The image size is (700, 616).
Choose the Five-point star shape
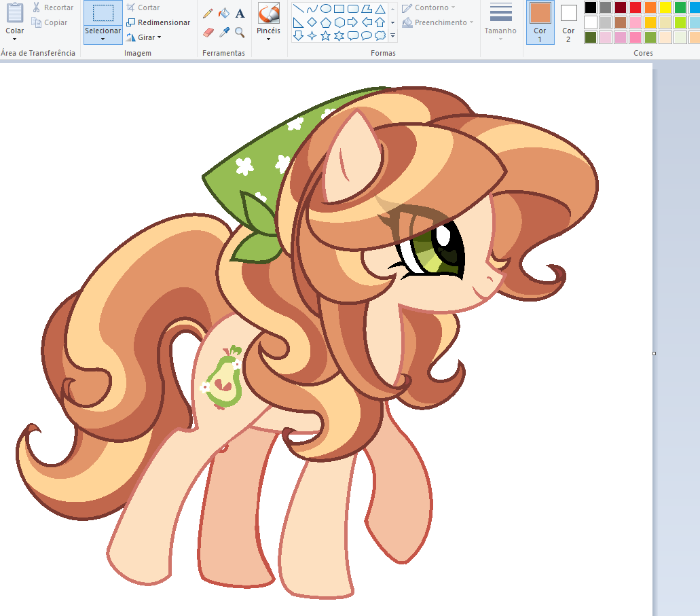coord(326,36)
